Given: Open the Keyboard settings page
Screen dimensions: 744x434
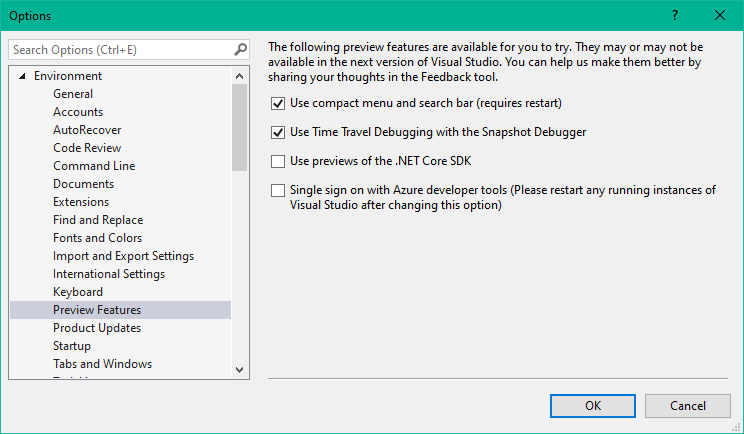Looking at the screenshot, I should (x=78, y=292).
